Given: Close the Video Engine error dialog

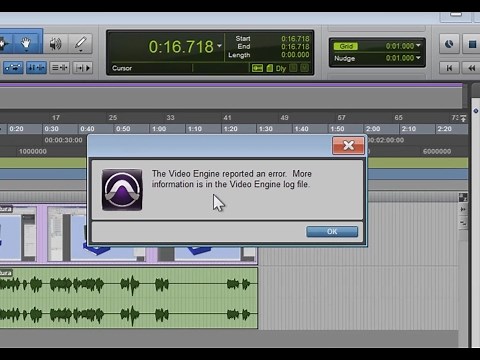Looking at the screenshot, I should (348, 145).
